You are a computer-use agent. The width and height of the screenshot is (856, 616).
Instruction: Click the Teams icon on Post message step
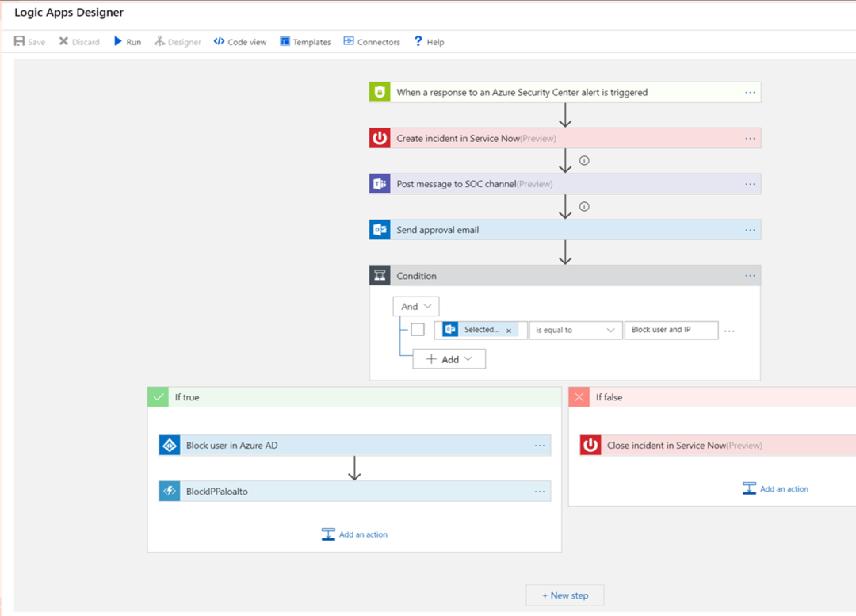tap(380, 184)
